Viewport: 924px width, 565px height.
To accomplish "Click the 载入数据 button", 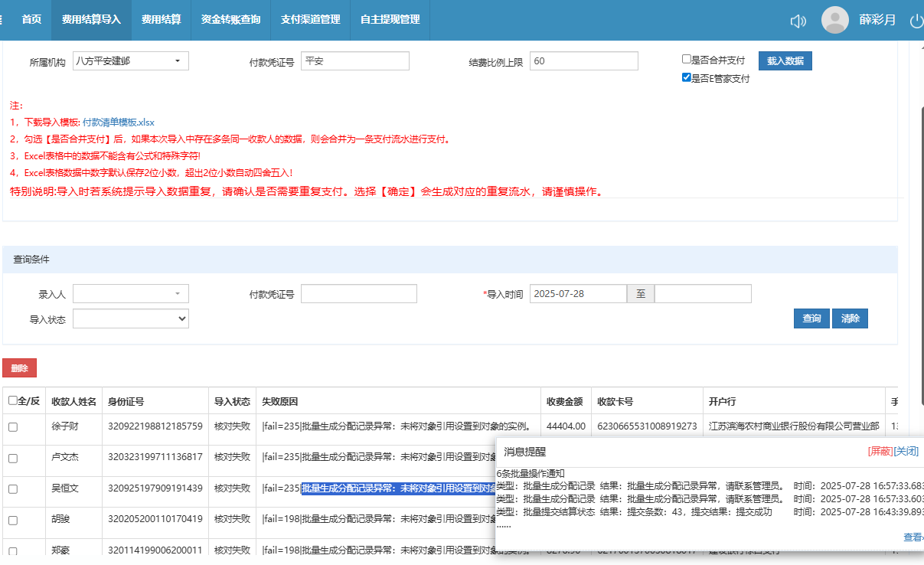I will (x=785, y=61).
